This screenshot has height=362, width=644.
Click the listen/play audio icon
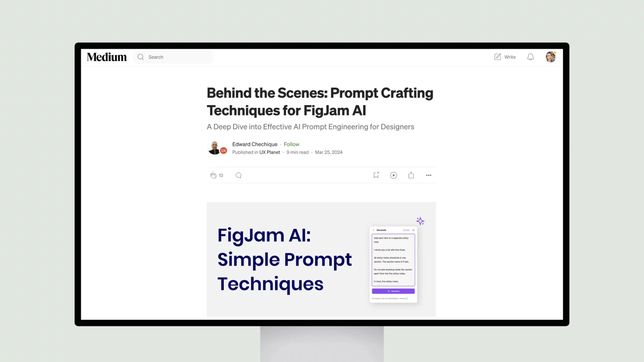[393, 175]
